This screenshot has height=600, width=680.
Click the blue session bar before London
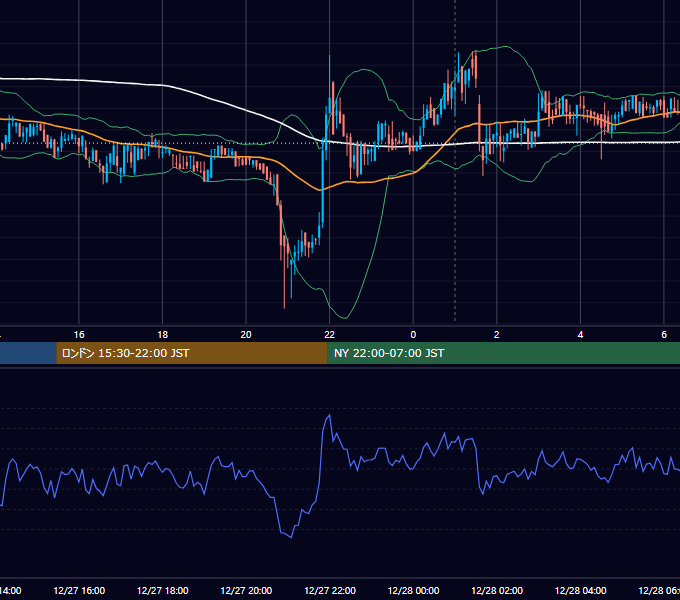pyautogui.click(x=28, y=353)
